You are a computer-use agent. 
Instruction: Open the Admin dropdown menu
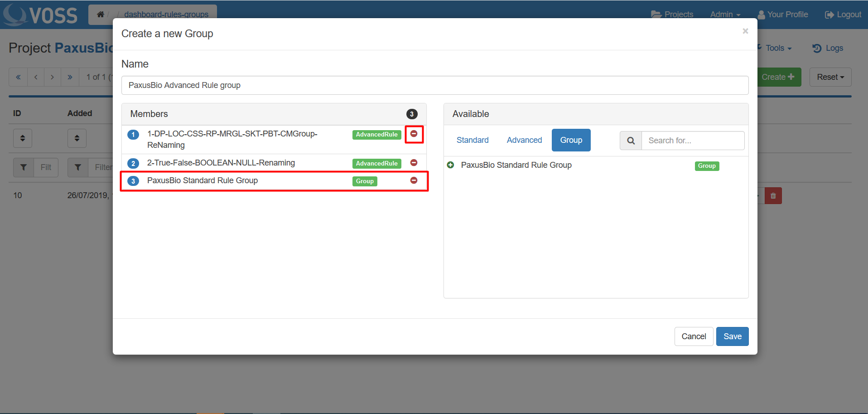[x=725, y=15]
